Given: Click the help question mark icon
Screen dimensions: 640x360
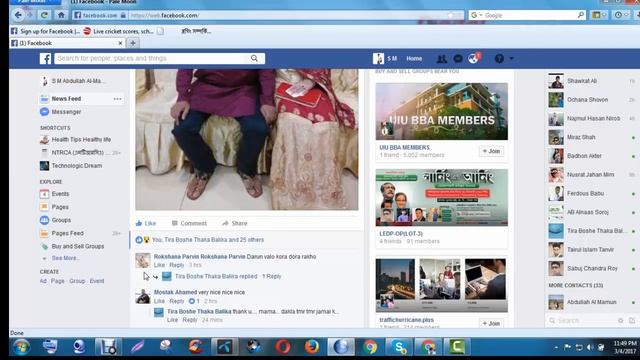Looking at the screenshot, I should point(499,59).
